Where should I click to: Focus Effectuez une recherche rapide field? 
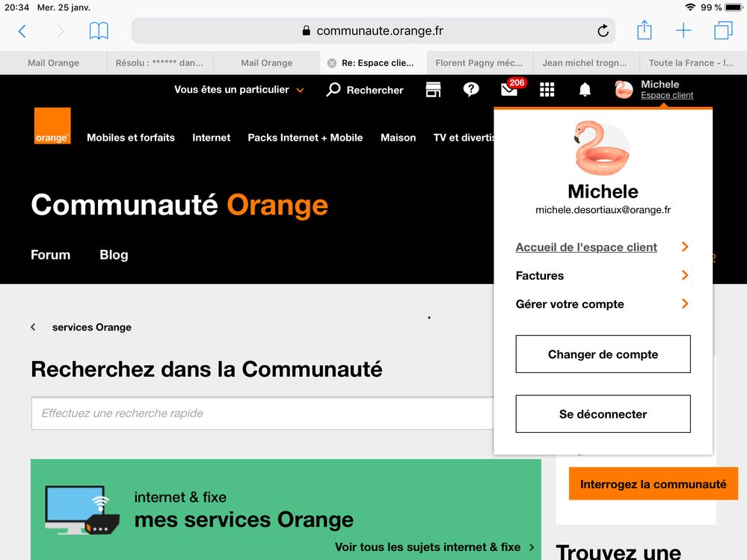tap(262, 413)
